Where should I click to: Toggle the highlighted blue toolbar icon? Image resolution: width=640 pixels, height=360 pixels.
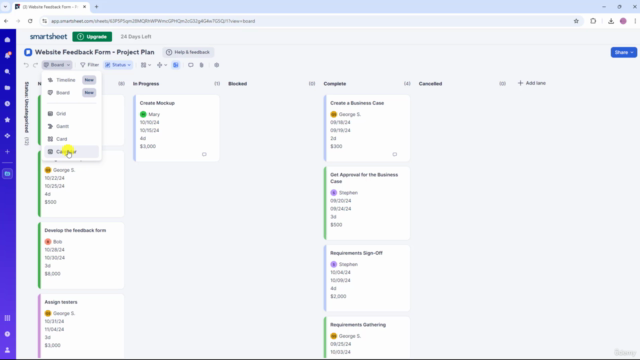176,65
